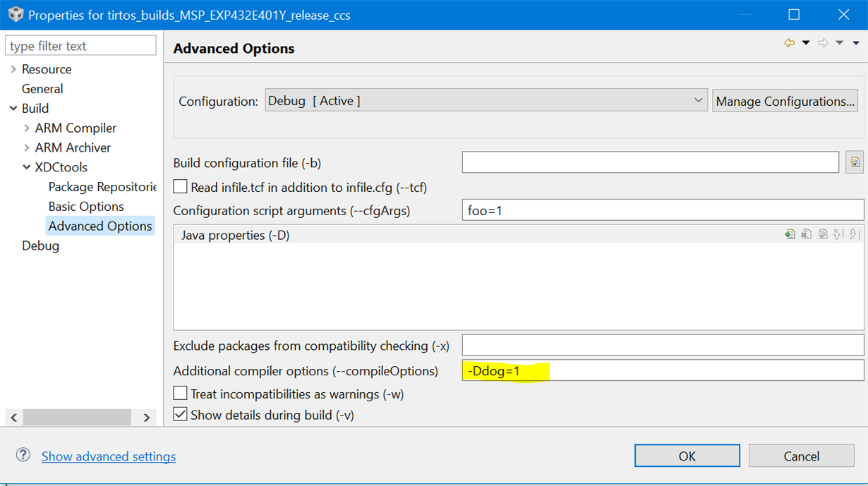This screenshot has width=868, height=486.
Task: Click the back navigation arrow icon
Action: [789, 44]
